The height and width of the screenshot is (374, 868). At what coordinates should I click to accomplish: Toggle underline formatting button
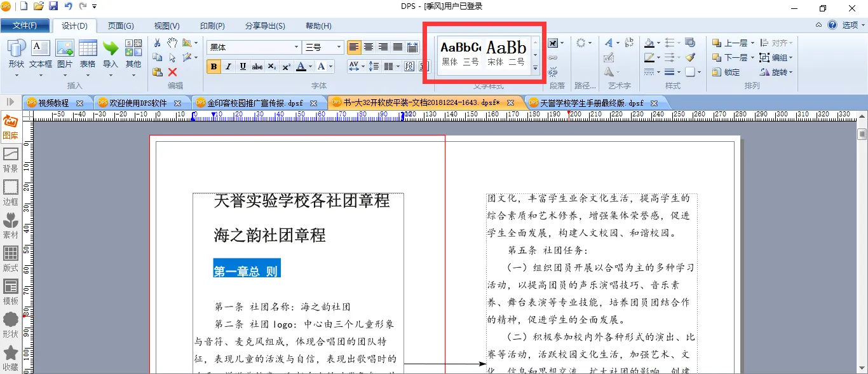tap(243, 67)
